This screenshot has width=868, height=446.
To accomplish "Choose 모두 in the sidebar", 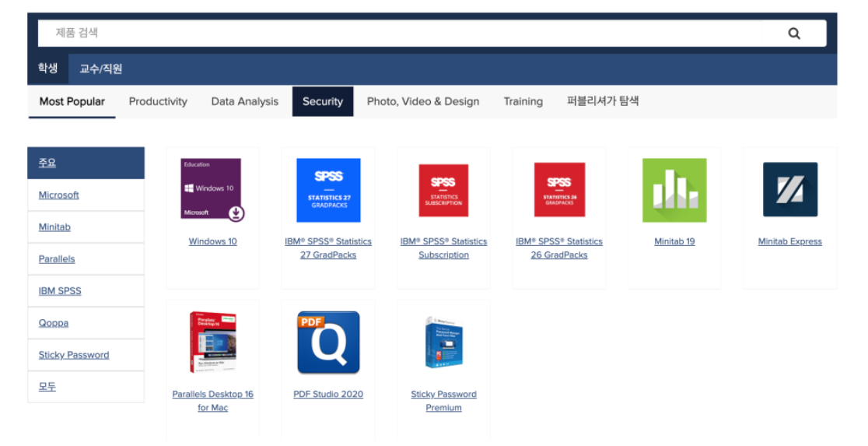I will (x=86, y=387).
